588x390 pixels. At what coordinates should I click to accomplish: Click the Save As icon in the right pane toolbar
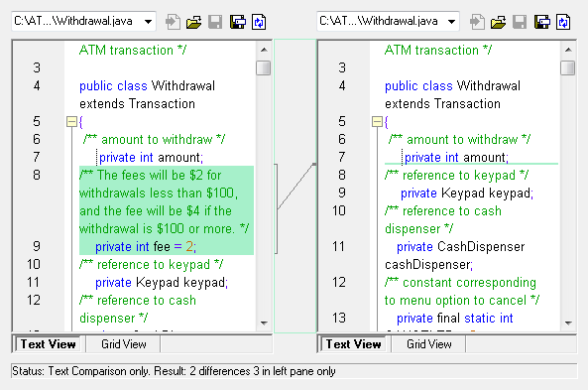tap(541, 22)
